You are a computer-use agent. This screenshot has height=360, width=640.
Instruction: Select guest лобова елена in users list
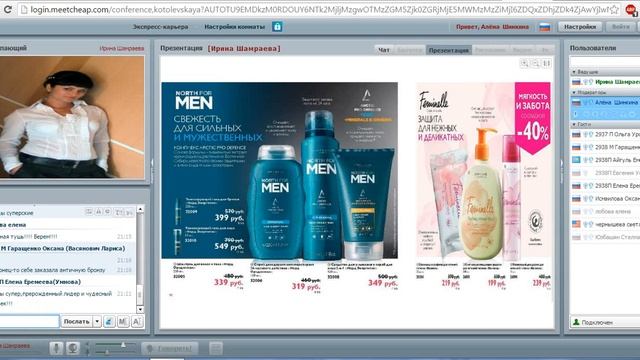(x=605, y=211)
